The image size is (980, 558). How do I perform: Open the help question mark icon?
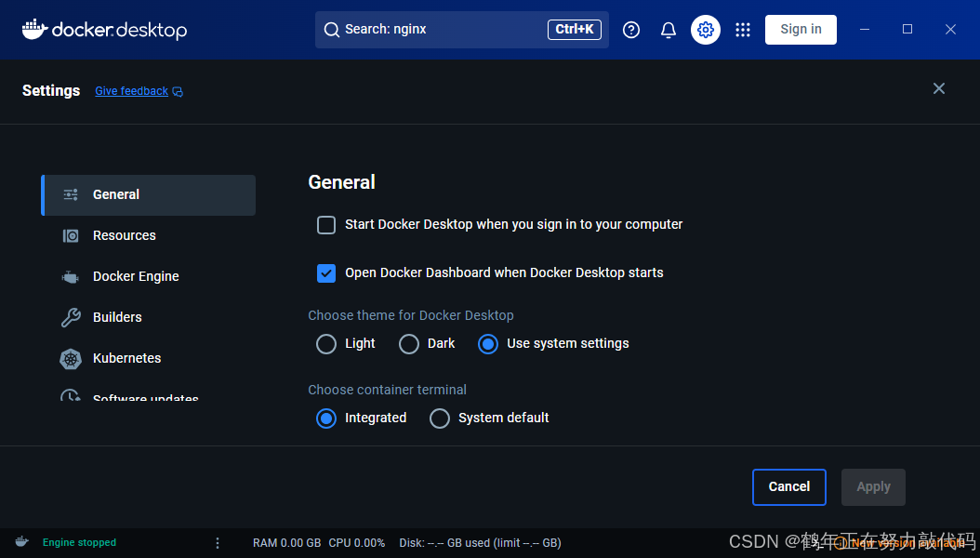[x=631, y=30]
